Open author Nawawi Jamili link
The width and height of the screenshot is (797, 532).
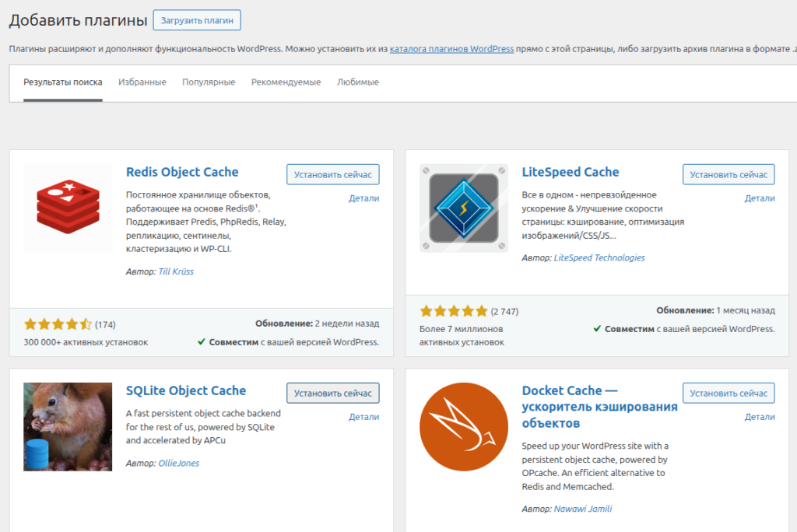tap(583, 509)
